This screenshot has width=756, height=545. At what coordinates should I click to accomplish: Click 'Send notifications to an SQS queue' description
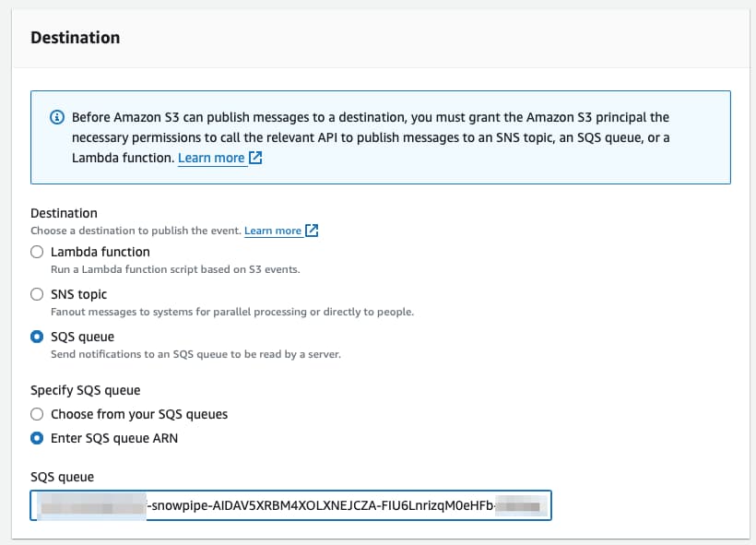point(195,354)
